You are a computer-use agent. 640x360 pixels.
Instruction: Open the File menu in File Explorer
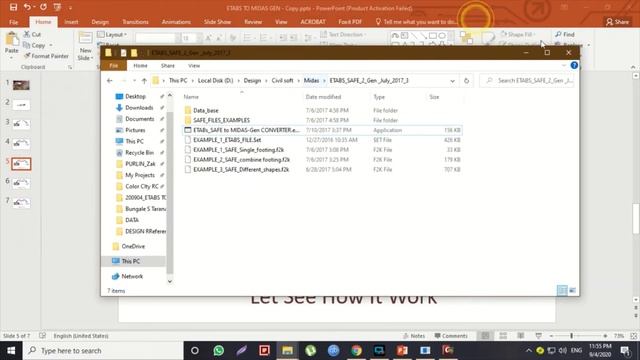tap(113, 66)
